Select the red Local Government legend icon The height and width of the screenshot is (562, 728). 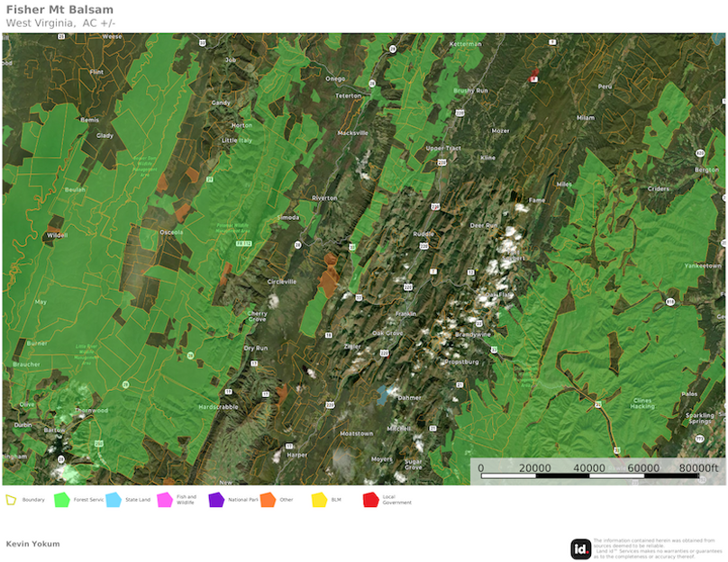(x=370, y=499)
